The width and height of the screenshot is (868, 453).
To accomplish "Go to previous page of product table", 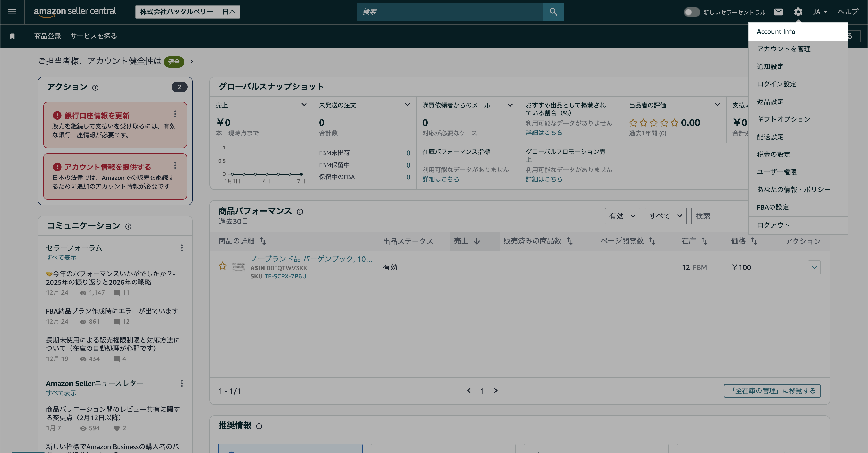I will pyautogui.click(x=469, y=391).
